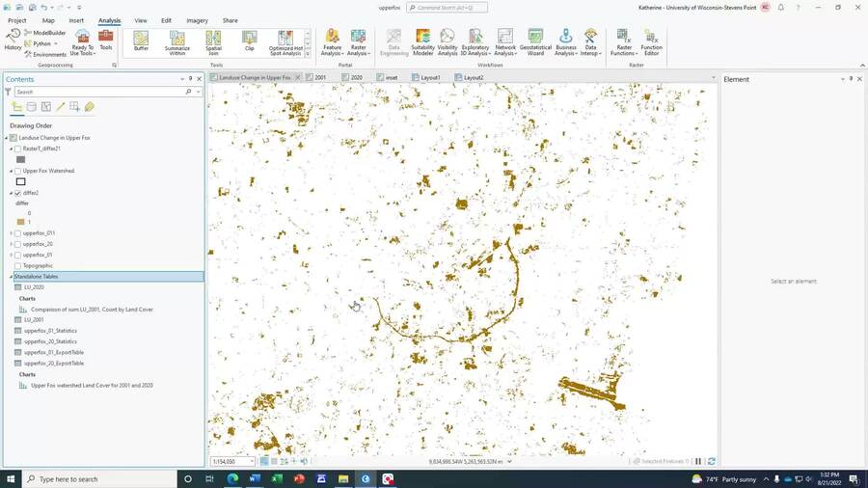Open the Tools toolbox icon
Viewport: 868px width, 488px height.
(106, 41)
